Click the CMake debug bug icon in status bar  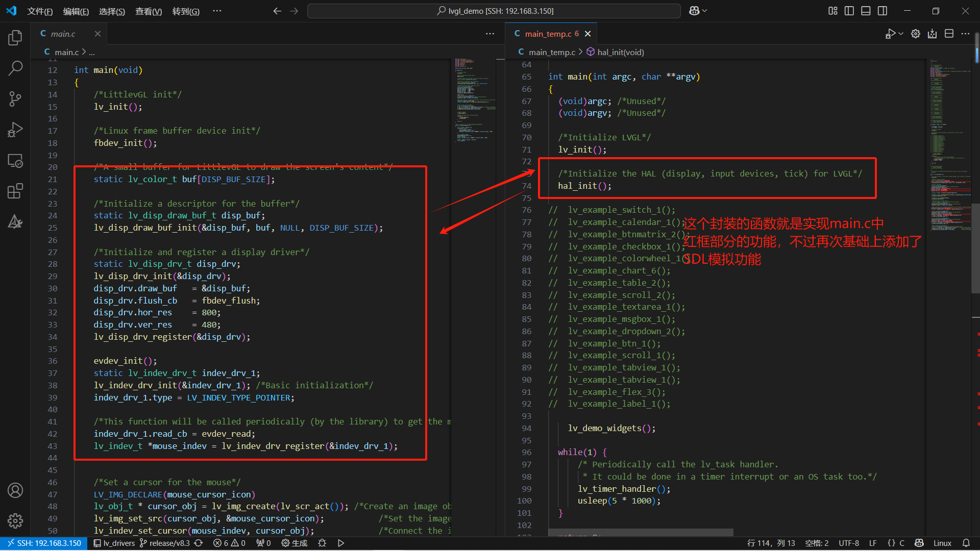pyautogui.click(x=322, y=543)
